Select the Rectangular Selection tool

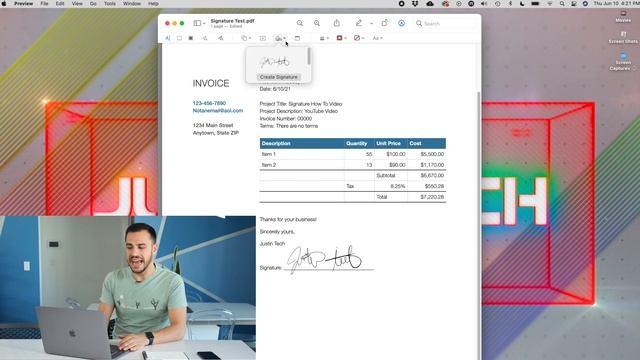point(179,38)
